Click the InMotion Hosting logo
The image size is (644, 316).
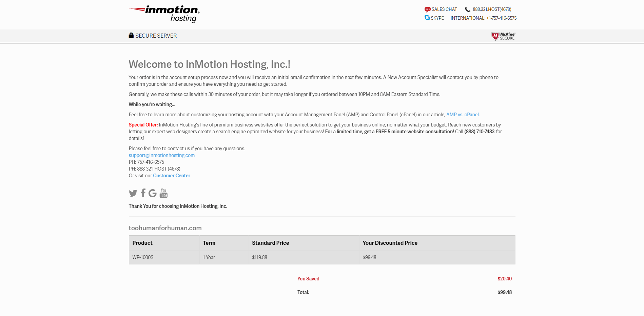point(164,14)
